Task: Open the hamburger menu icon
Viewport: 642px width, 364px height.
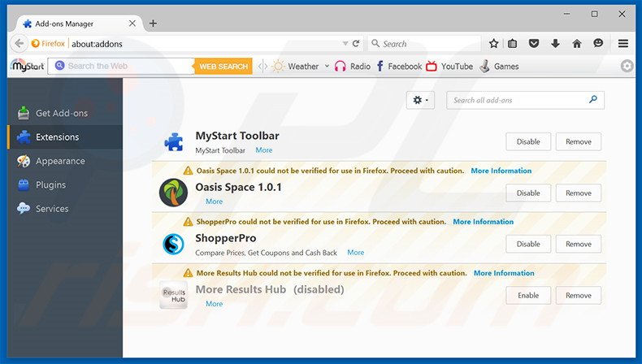Action: tap(623, 44)
